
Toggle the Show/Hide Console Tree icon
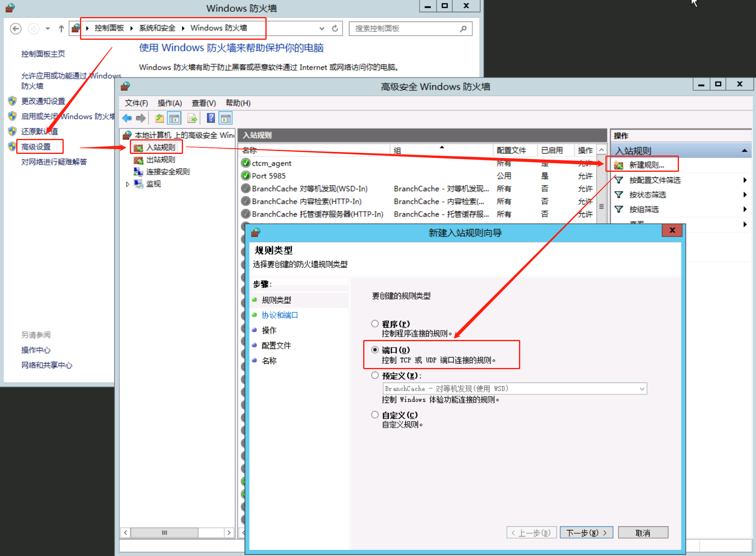[174, 119]
